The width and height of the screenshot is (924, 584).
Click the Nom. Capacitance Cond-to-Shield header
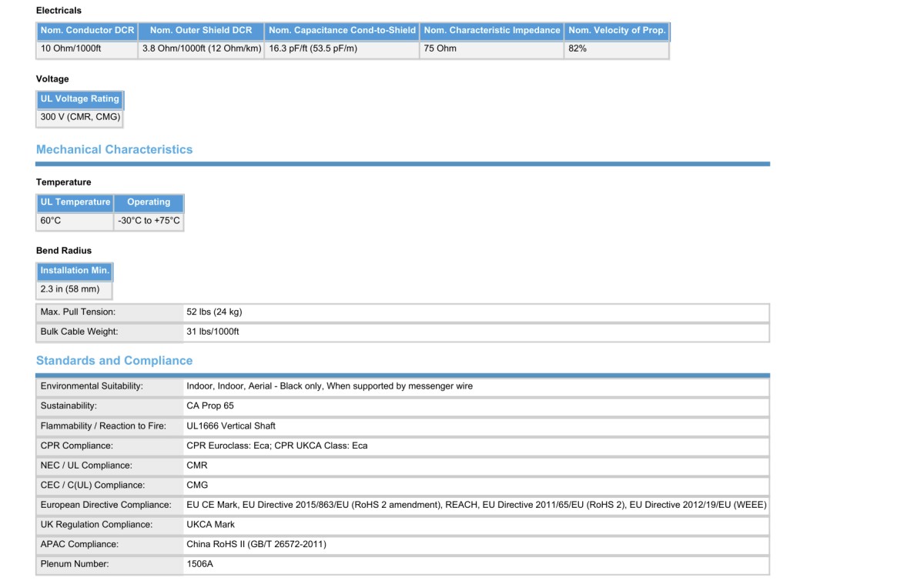(x=342, y=31)
